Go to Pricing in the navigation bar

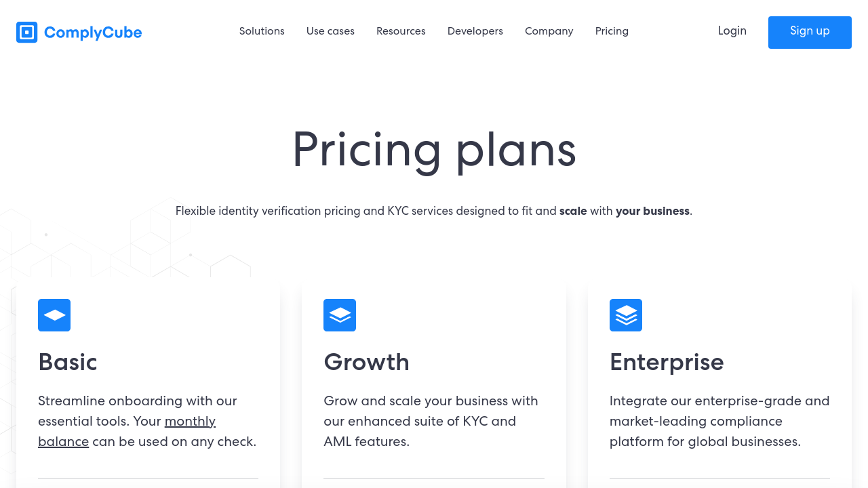click(x=612, y=31)
